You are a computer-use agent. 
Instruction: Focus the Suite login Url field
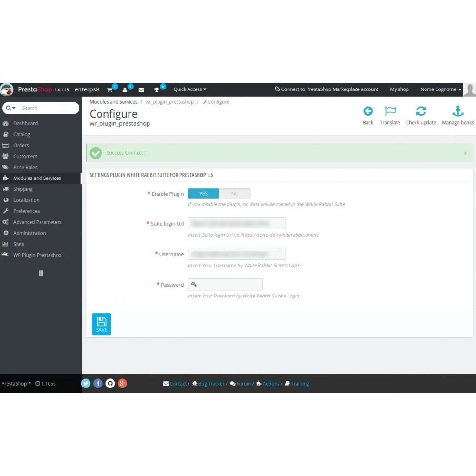pos(237,223)
